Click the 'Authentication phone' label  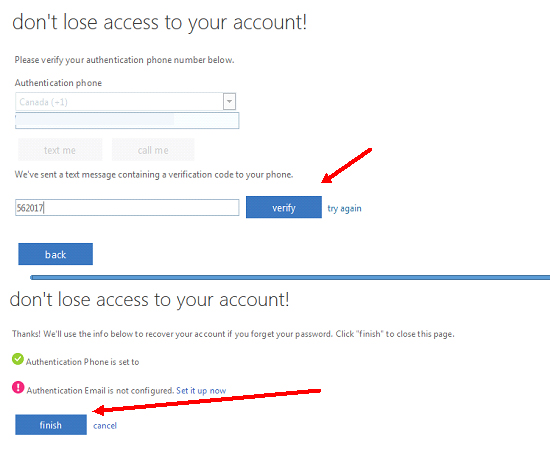coord(58,83)
